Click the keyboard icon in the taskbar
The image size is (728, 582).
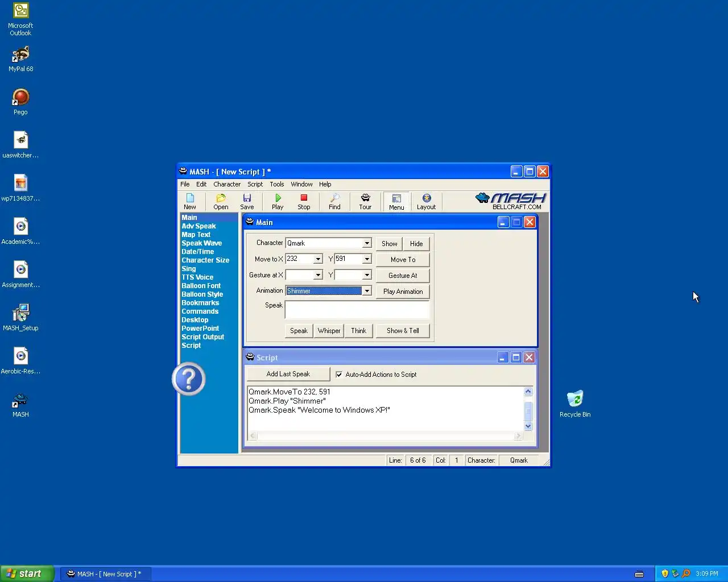click(x=639, y=574)
